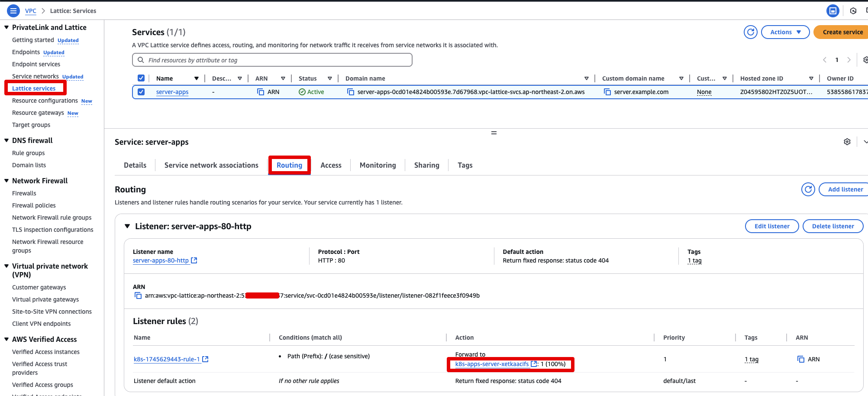Click Delete listener button
This screenshot has height=396, width=868.
833,226
